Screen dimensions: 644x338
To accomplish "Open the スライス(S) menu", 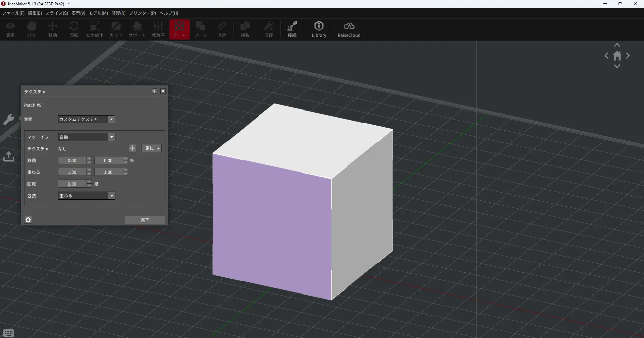I will tap(57, 13).
